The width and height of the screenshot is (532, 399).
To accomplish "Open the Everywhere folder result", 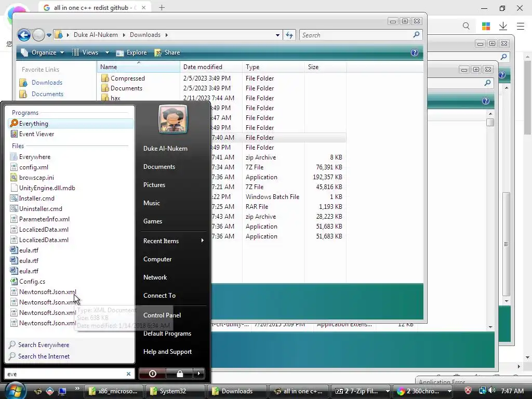I will click(x=71, y=157).
